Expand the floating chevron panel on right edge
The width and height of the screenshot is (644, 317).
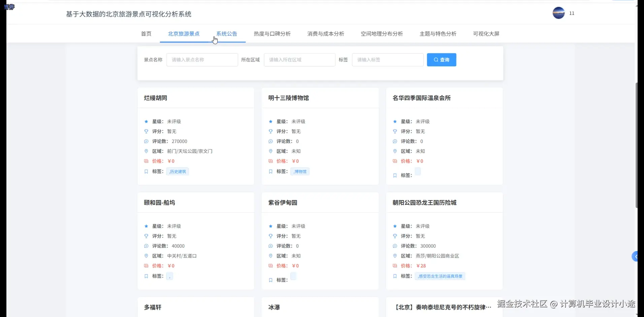pos(636,256)
